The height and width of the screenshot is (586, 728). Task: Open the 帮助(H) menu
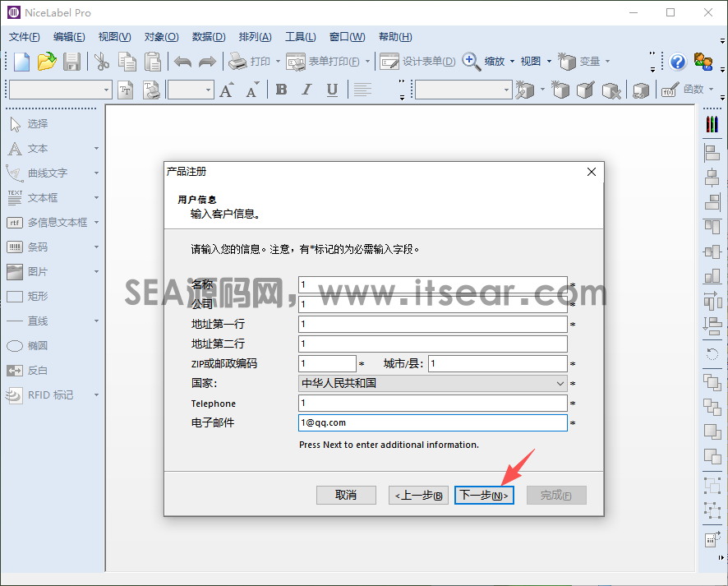tap(395, 37)
